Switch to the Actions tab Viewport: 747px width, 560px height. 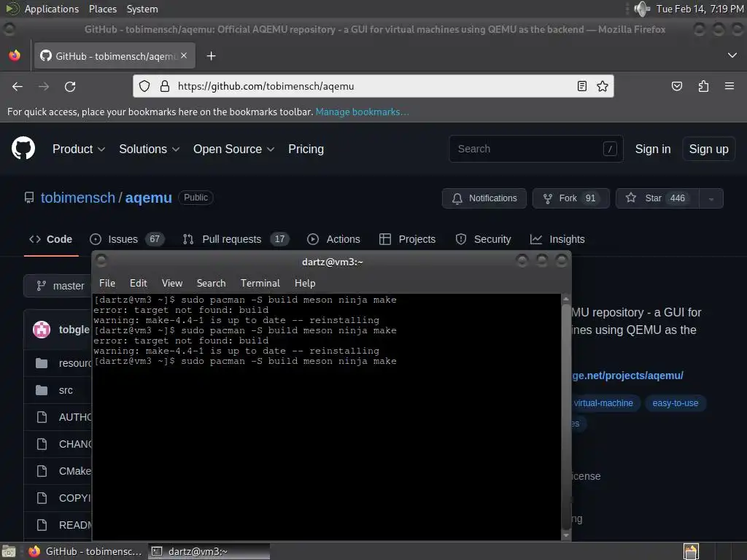coord(333,239)
